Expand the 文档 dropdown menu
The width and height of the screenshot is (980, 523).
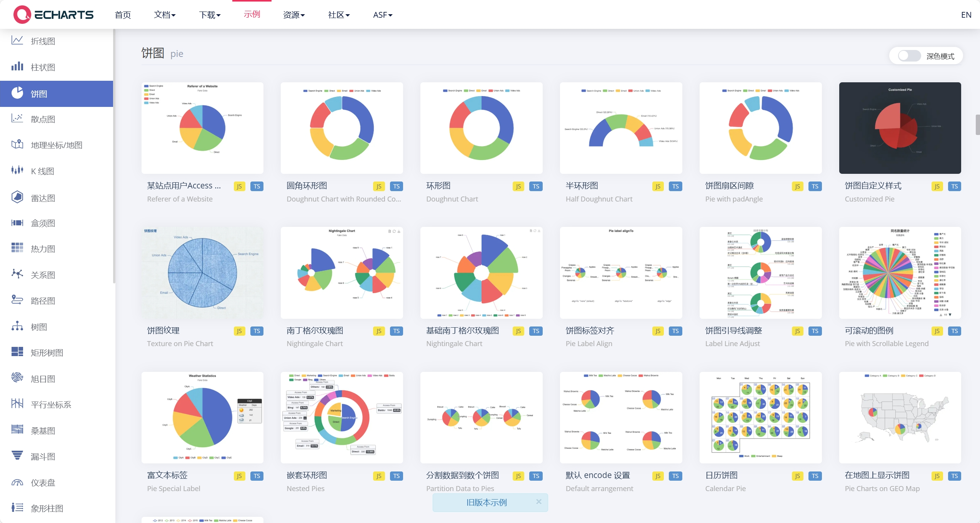pyautogui.click(x=165, y=15)
